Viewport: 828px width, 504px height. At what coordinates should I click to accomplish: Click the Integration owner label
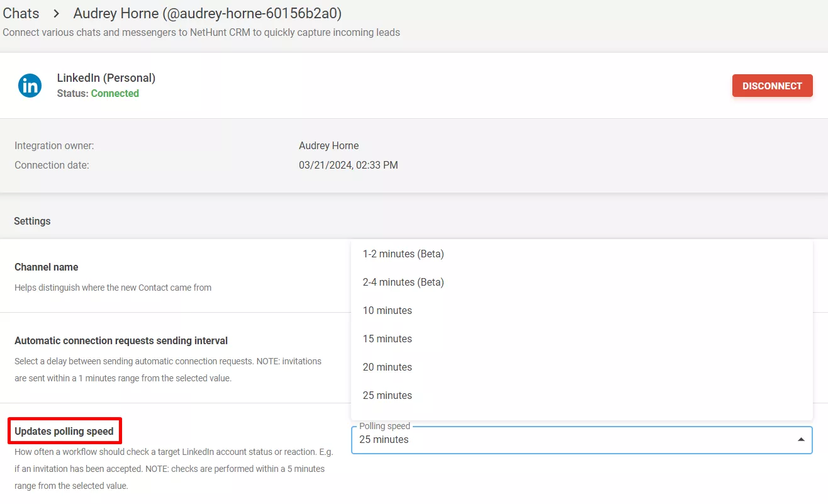pyautogui.click(x=54, y=146)
